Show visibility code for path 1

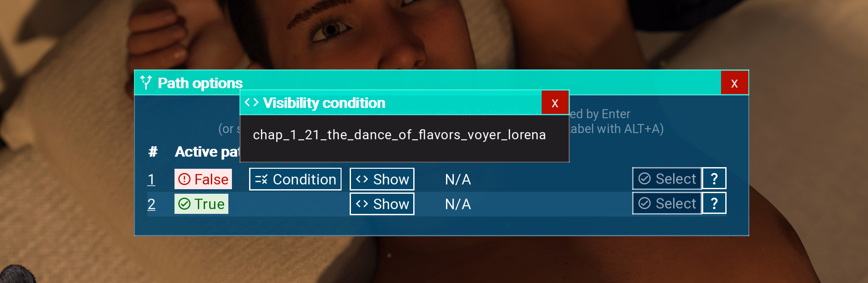click(x=382, y=179)
